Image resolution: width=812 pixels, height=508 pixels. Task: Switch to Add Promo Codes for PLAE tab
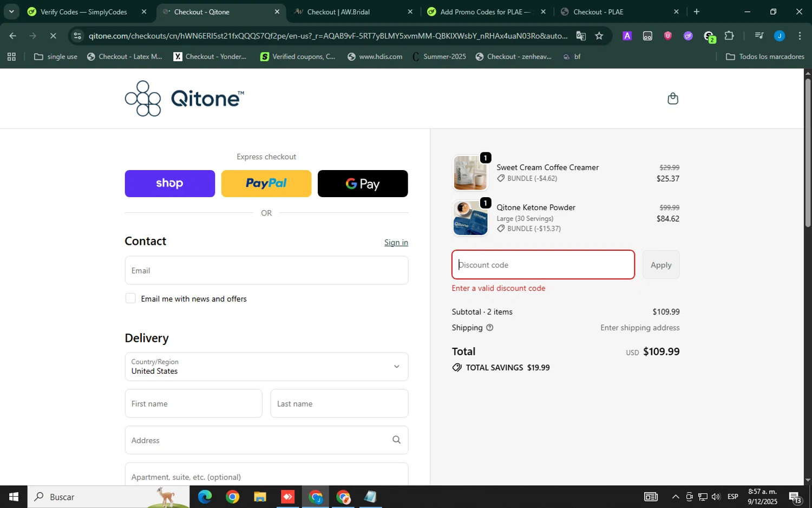[x=486, y=11]
